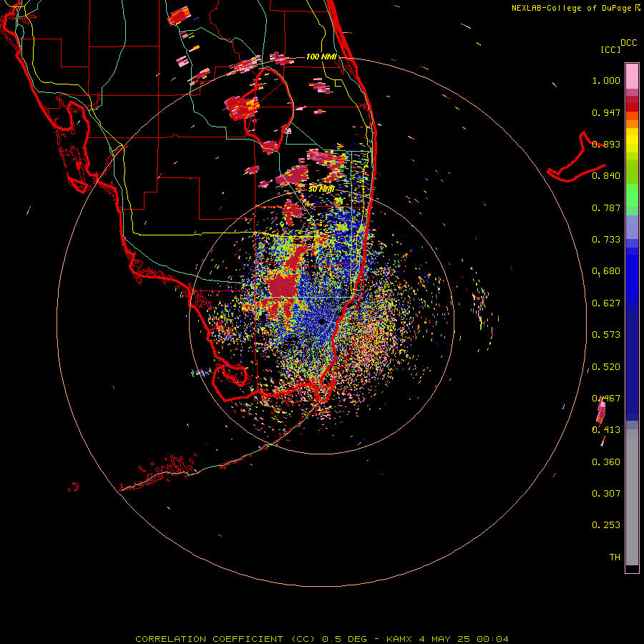Click the NEXLAB-College of DuPage label

pos(571,8)
